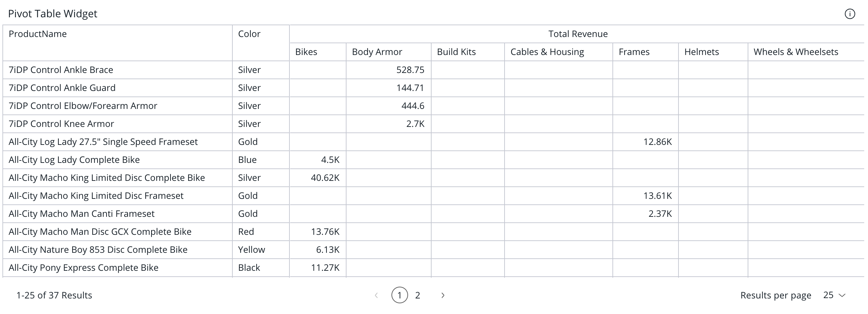868x314 pixels.
Task: Click the ProductName column header
Action: click(38, 34)
